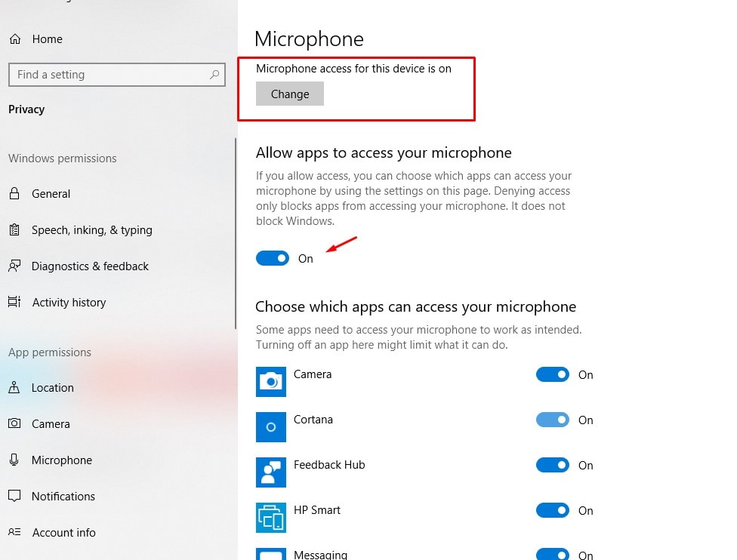Click the Feedback Hub app icon

(271, 472)
